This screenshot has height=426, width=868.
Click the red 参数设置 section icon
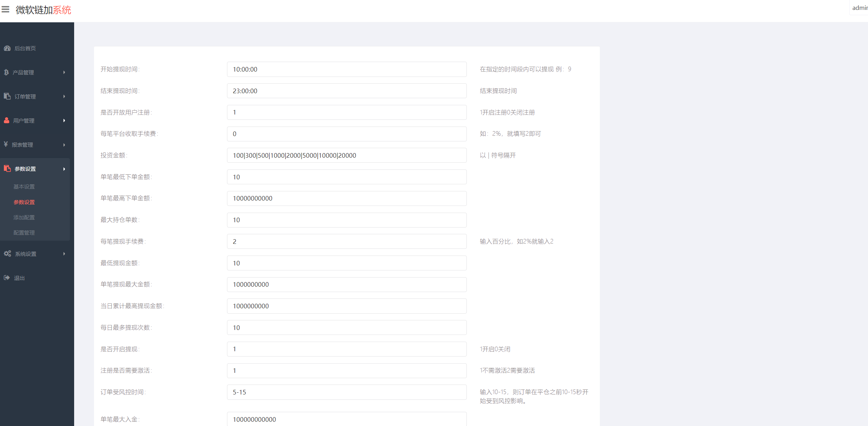pos(7,169)
